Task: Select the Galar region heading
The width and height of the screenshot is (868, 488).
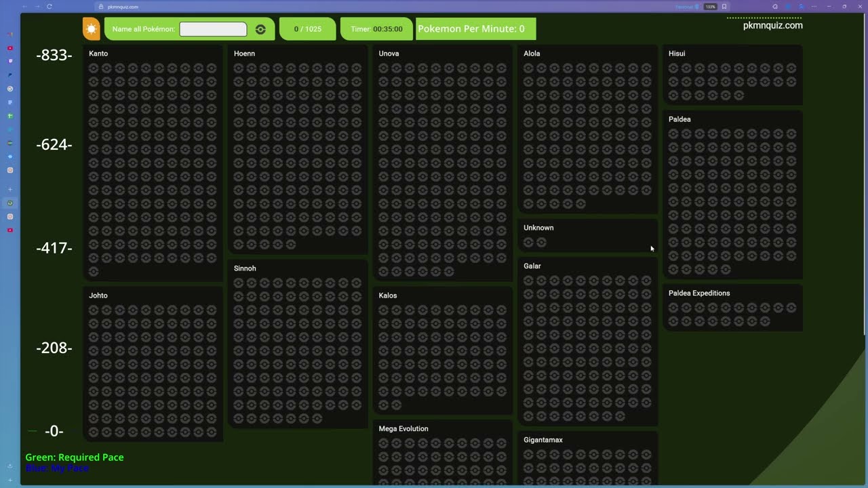Action: tap(532, 266)
